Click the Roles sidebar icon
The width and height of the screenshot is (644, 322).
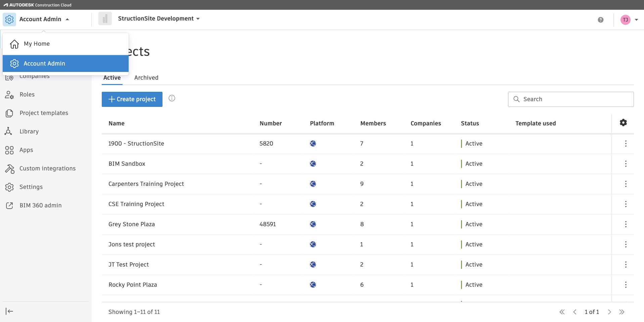click(x=9, y=95)
